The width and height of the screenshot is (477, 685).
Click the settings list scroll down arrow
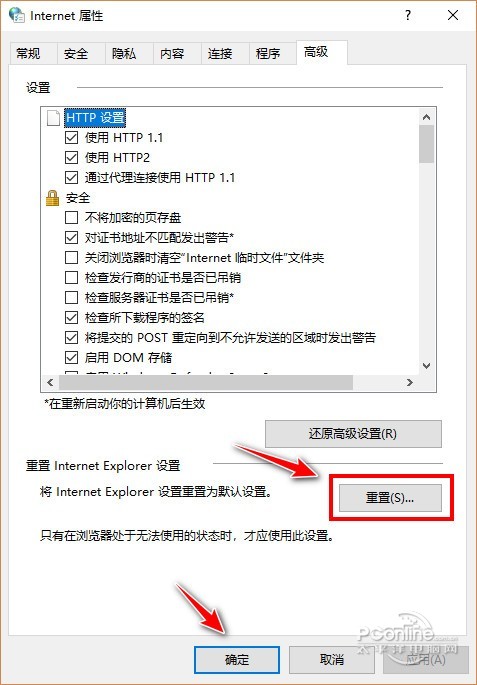(x=426, y=366)
